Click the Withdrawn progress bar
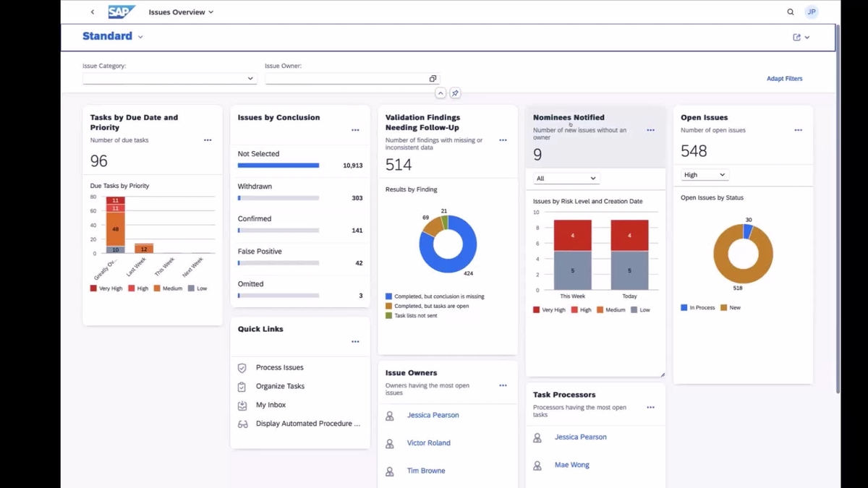Screen dimensions: 868x488 (278, 198)
